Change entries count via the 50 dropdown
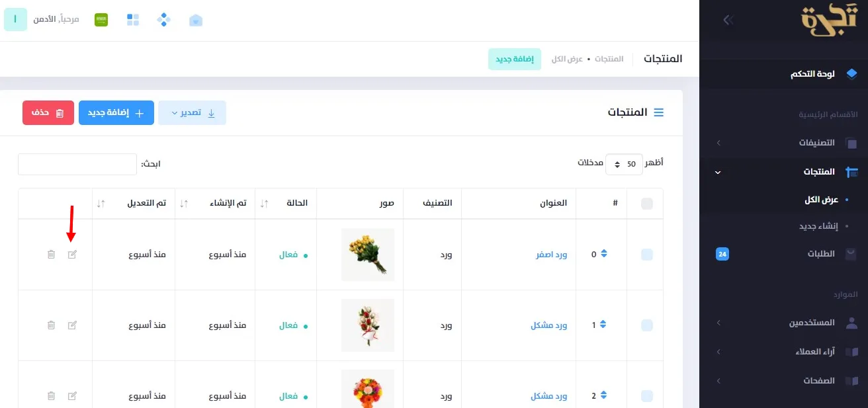This screenshot has width=868, height=408. 623,163
